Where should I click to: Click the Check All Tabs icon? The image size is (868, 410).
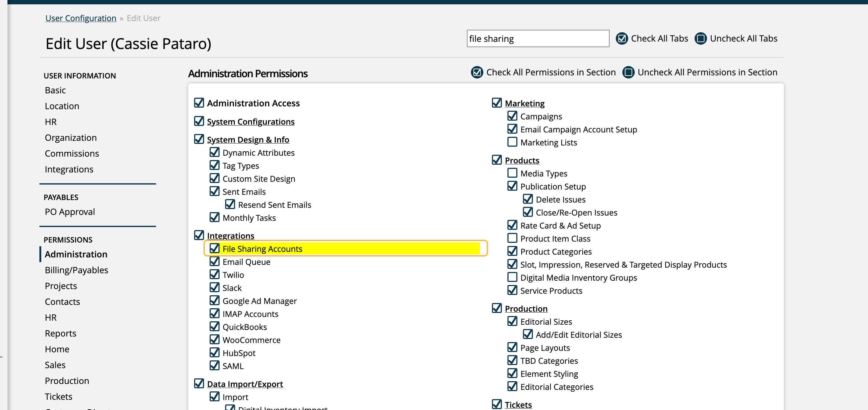621,38
